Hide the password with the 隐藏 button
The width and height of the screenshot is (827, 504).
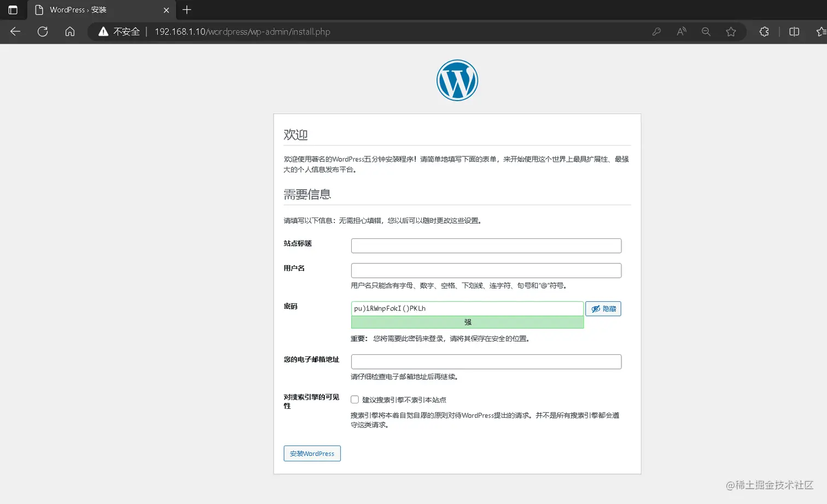[x=603, y=309]
